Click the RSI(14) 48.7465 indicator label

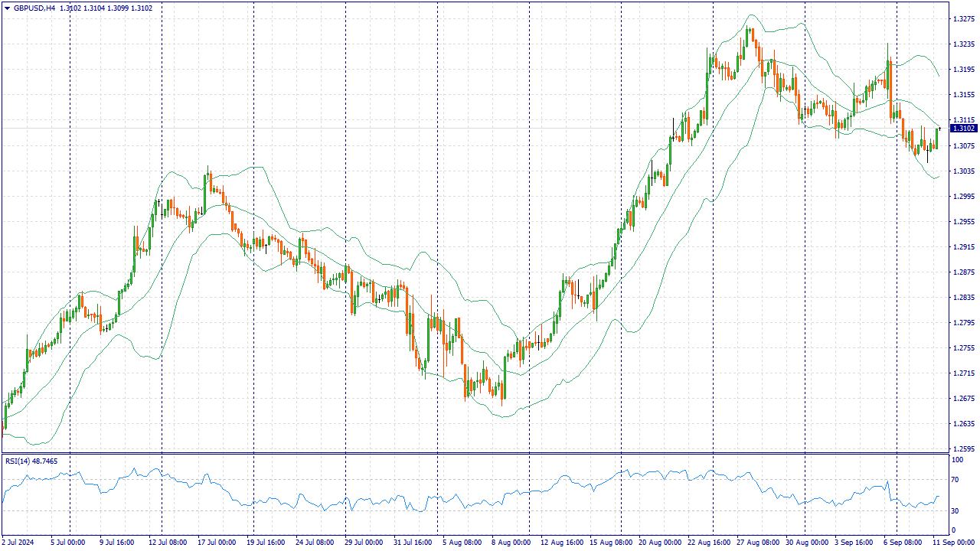pos(31,461)
